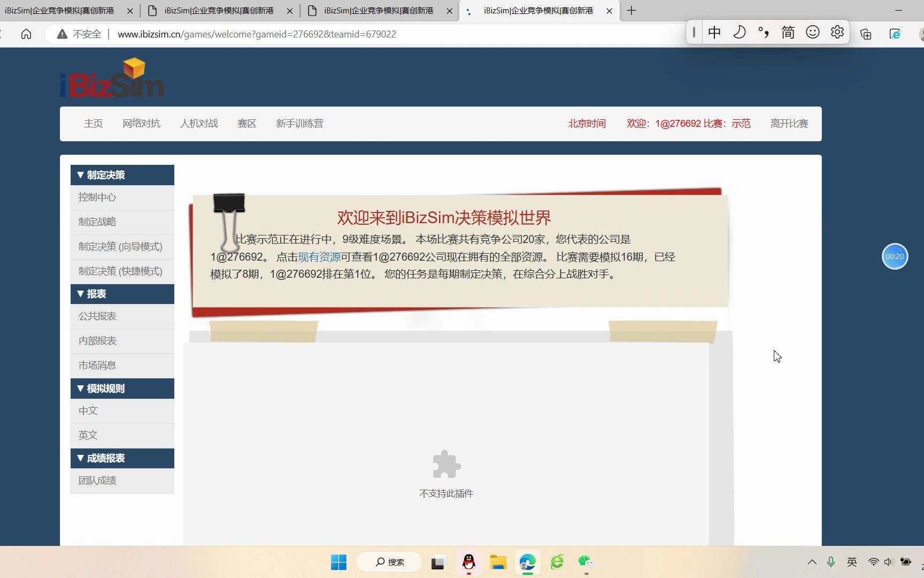Screen dimensions: 924x578
Task: Open 中文 simulation rules
Action: pos(122,411)
